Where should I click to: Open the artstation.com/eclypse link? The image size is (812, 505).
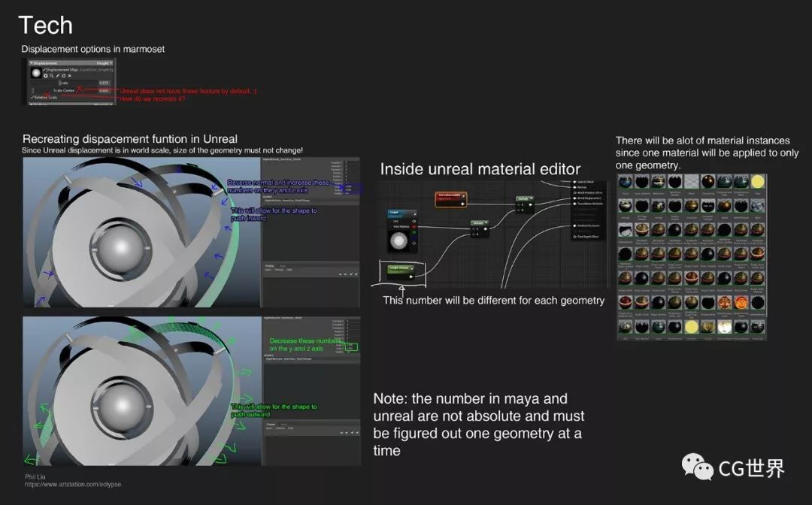[73, 484]
